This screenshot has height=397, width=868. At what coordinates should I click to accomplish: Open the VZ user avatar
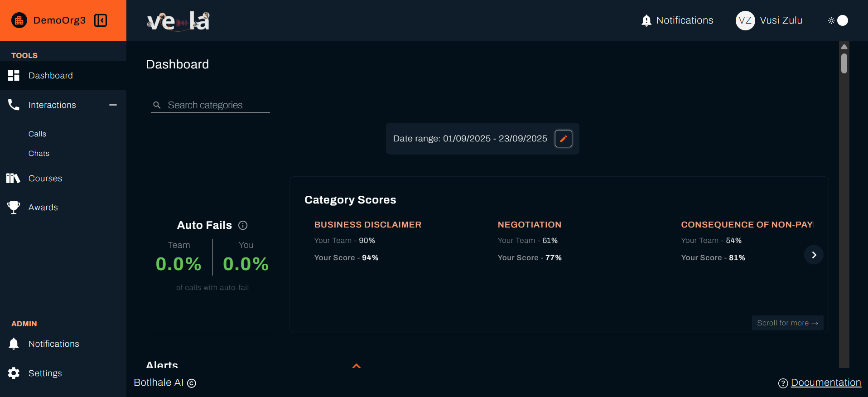tap(745, 20)
